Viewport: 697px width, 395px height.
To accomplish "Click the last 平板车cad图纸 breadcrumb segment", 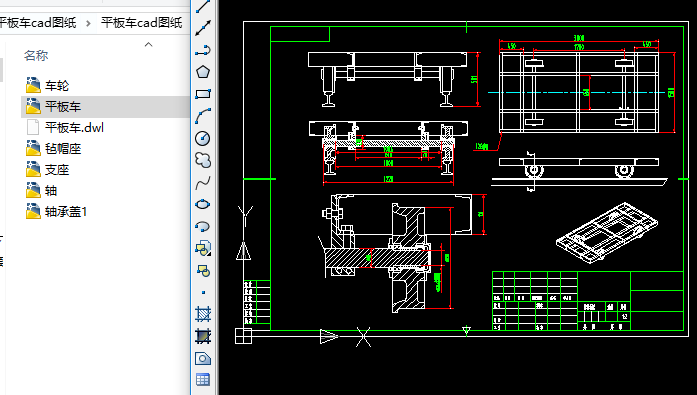I will [x=141, y=23].
